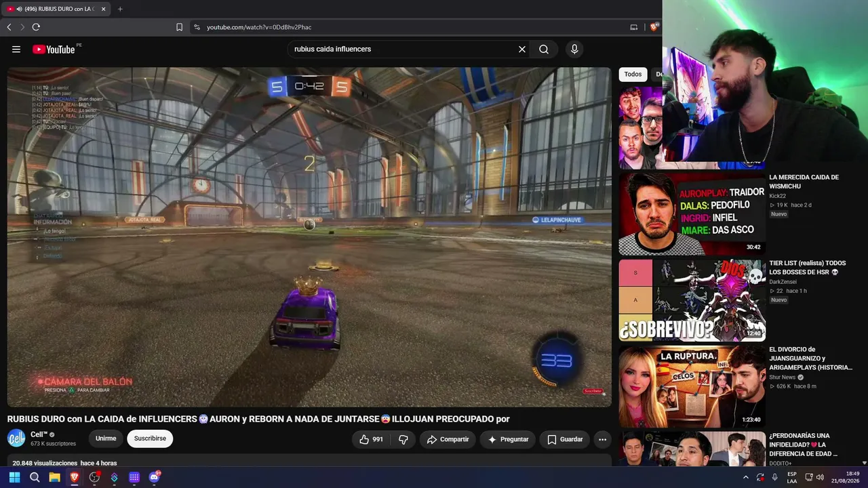
Task: Click the video player to pause
Action: (x=309, y=237)
